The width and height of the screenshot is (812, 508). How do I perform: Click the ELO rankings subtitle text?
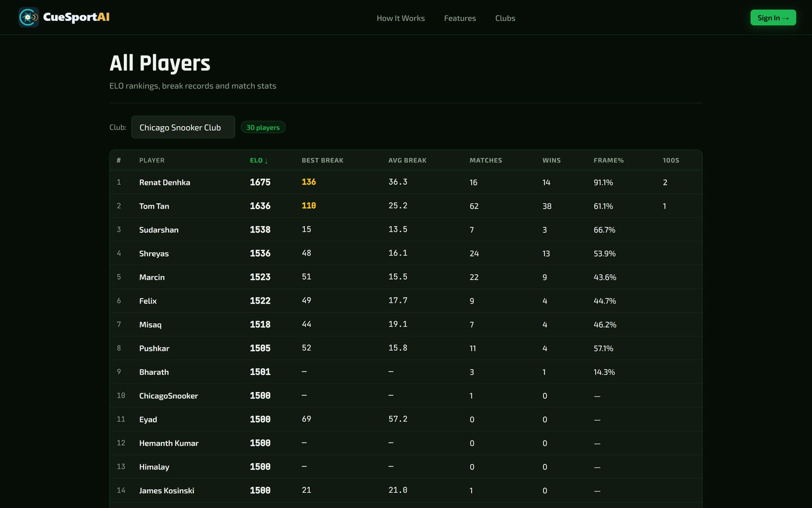click(x=193, y=86)
